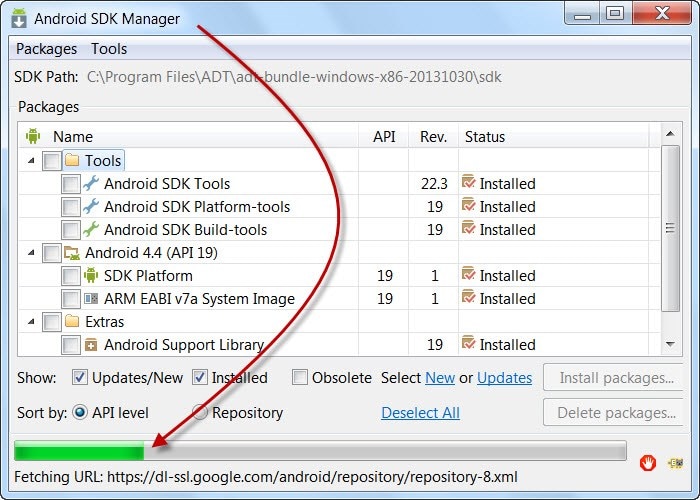Open the log via the bottom-right status icon
Viewport: 700px width, 500px height.
[x=675, y=463]
